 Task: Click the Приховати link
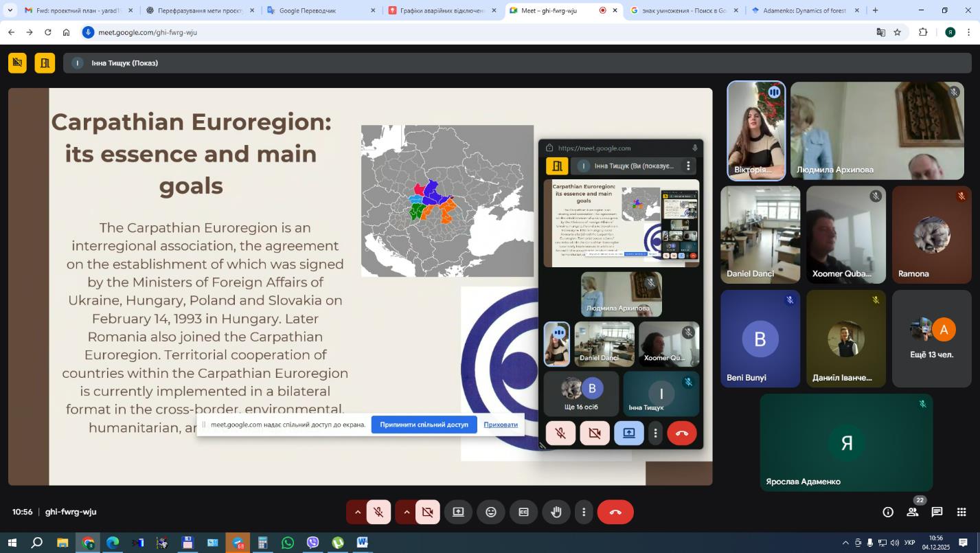tap(501, 425)
